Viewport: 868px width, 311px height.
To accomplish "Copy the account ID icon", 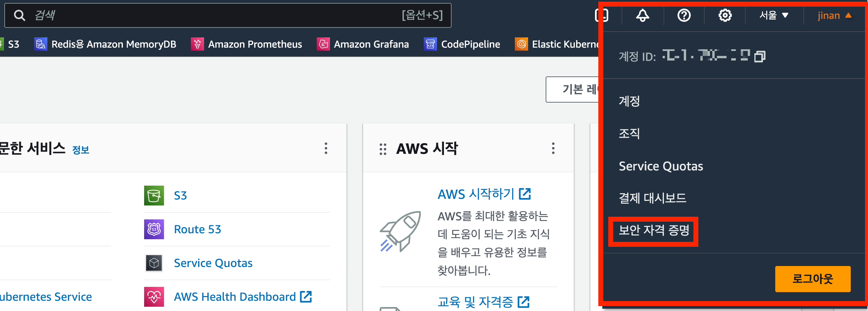I will point(760,56).
